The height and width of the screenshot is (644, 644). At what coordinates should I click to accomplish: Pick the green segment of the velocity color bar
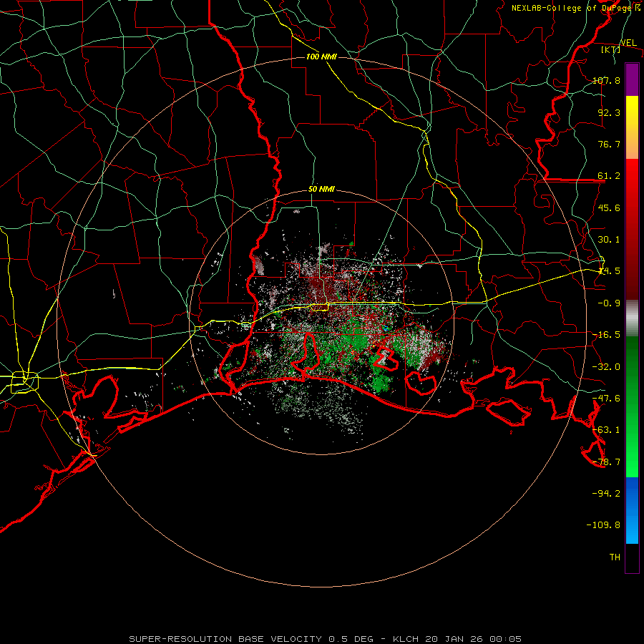click(x=632, y=406)
